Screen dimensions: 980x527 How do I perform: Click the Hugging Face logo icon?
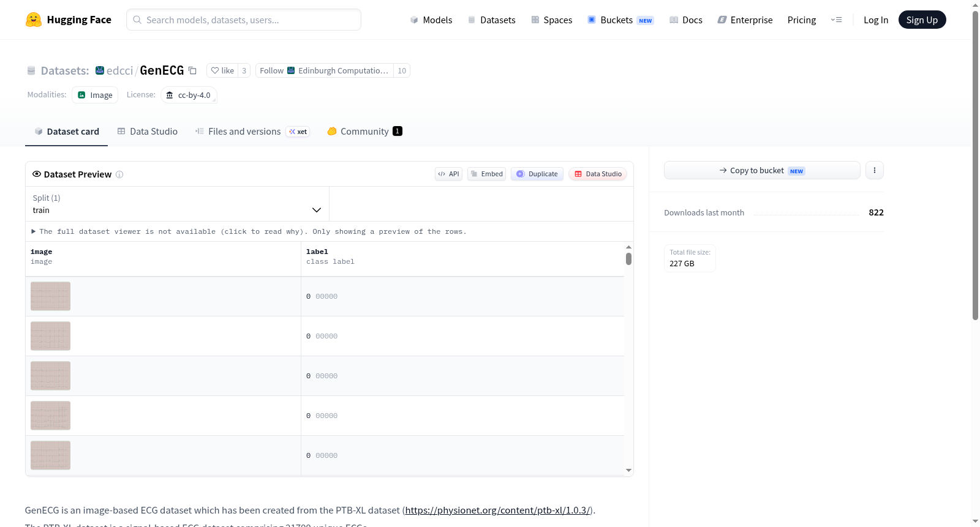click(x=34, y=20)
